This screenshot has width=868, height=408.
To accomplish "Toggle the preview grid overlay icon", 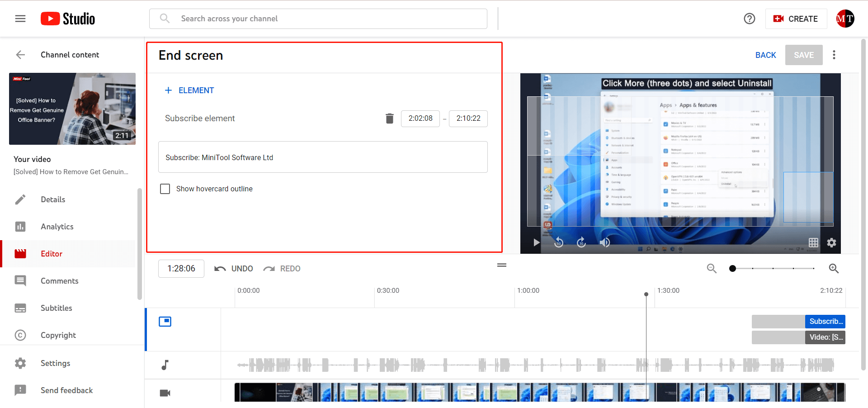I will coord(813,242).
